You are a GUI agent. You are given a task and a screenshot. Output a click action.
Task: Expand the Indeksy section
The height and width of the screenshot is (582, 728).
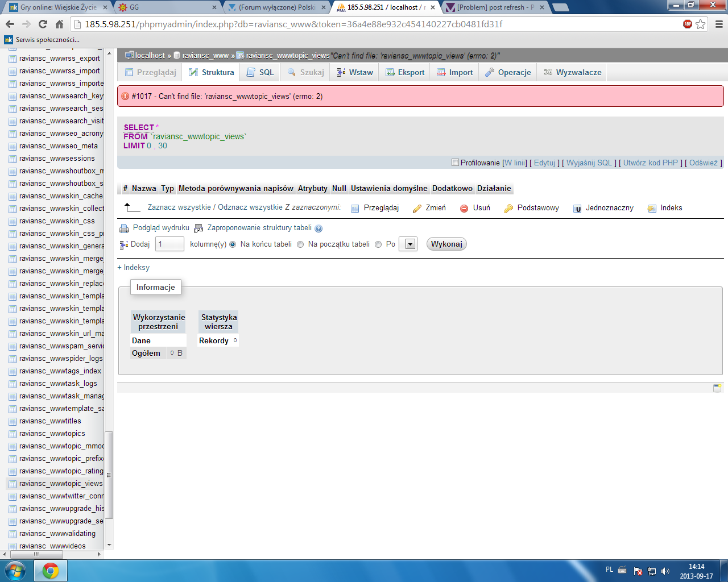coord(134,268)
